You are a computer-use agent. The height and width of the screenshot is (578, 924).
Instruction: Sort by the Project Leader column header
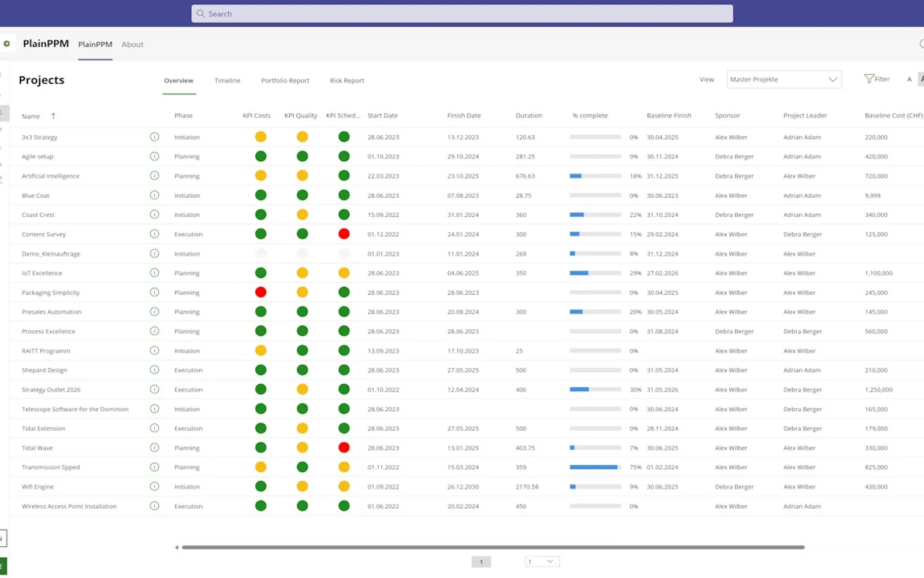pyautogui.click(x=805, y=116)
